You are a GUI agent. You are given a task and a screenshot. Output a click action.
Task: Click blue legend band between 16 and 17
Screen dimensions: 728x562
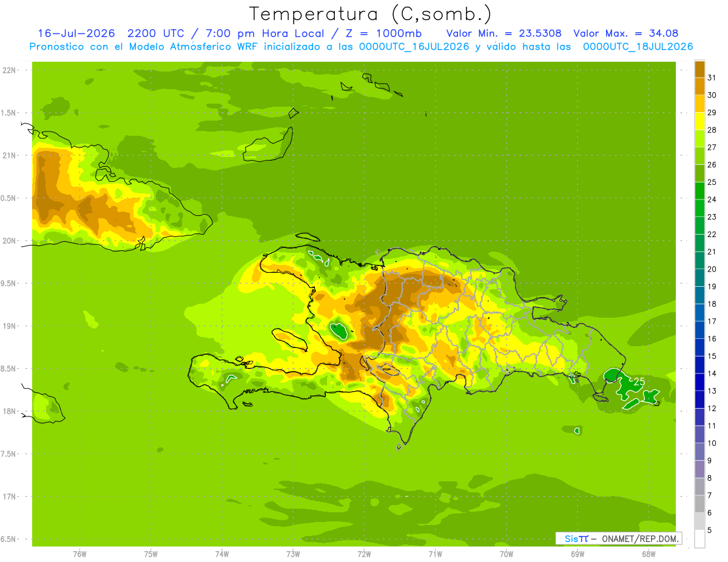point(699,330)
